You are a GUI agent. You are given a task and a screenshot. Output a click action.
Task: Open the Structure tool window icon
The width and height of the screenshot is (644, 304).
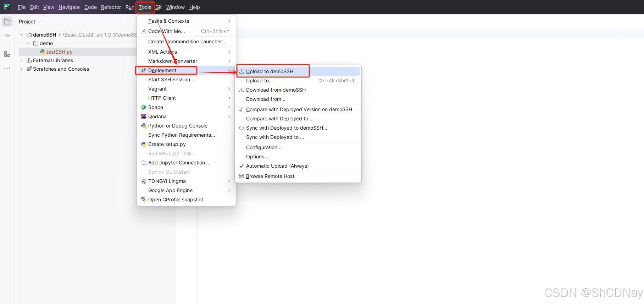coord(7,54)
